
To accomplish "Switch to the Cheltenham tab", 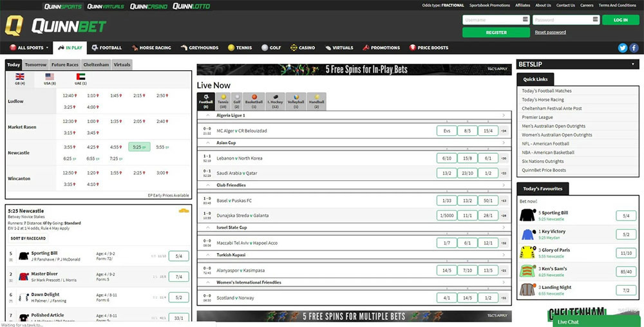I will point(96,65).
